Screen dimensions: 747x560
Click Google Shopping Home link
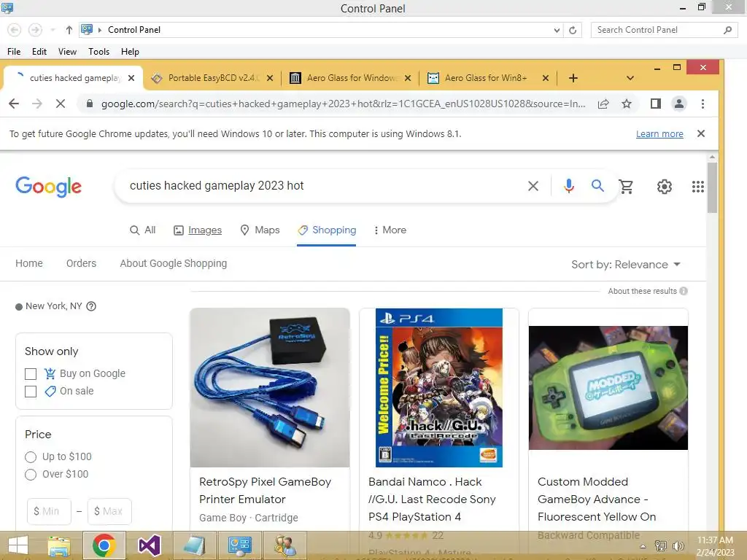point(29,263)
